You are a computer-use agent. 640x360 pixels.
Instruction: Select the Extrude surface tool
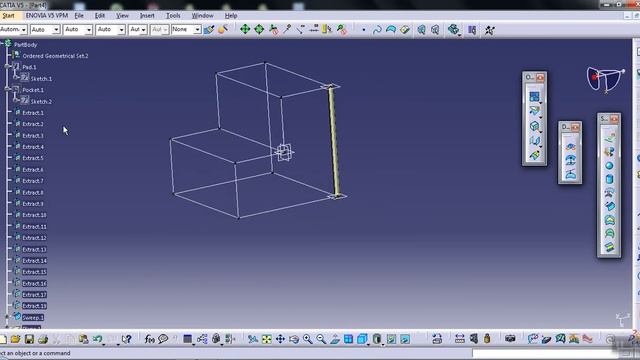[609, 138]
